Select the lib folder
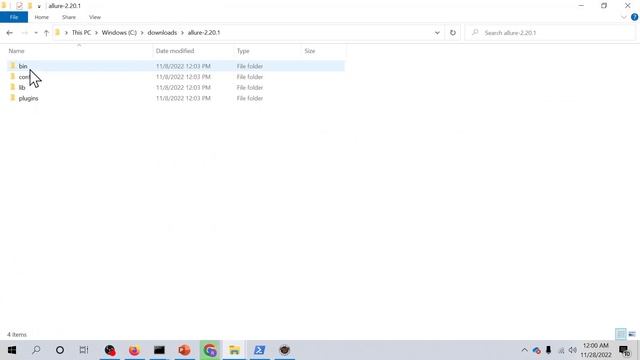Viewport: 640px width, 360px height. click(x=22, y=87)
